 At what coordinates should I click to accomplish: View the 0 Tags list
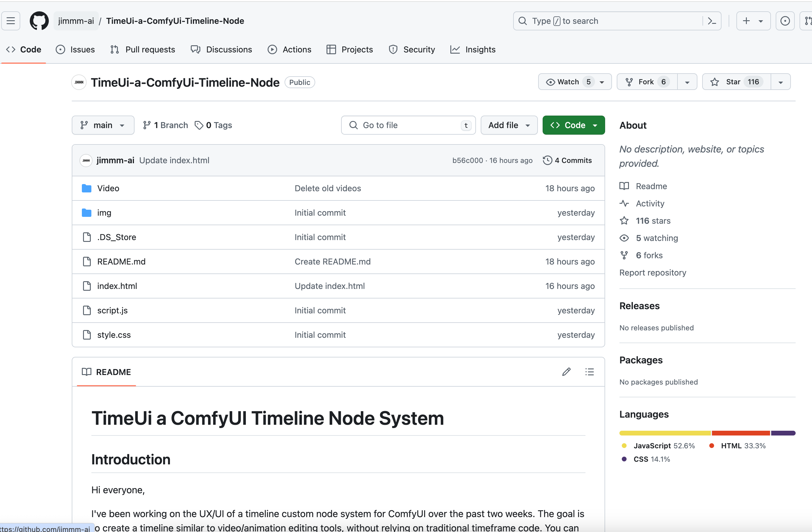[213, 125]
